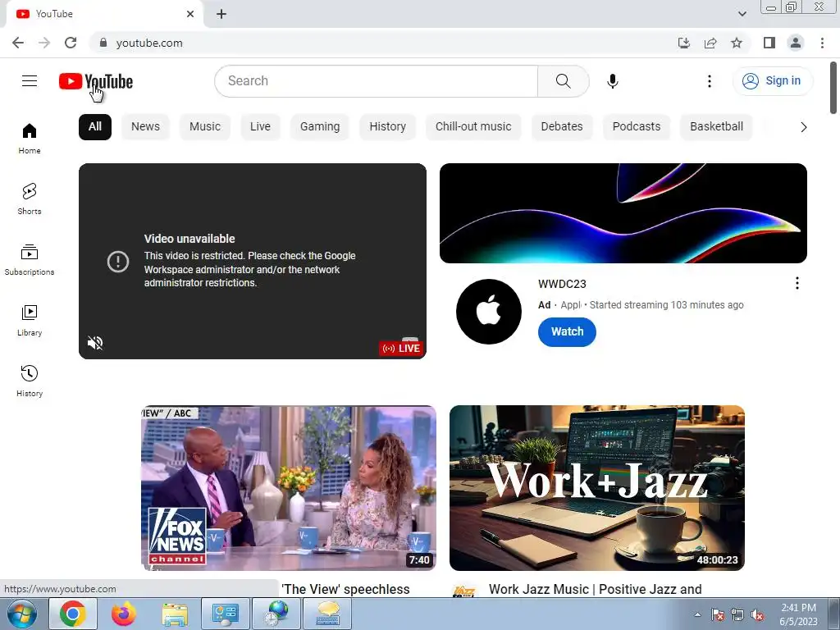Select the Podcasts category chip
840x630 pixels.
637,127
